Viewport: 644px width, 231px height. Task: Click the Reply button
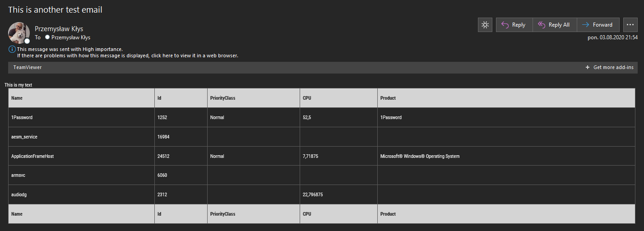coord(514,25)
